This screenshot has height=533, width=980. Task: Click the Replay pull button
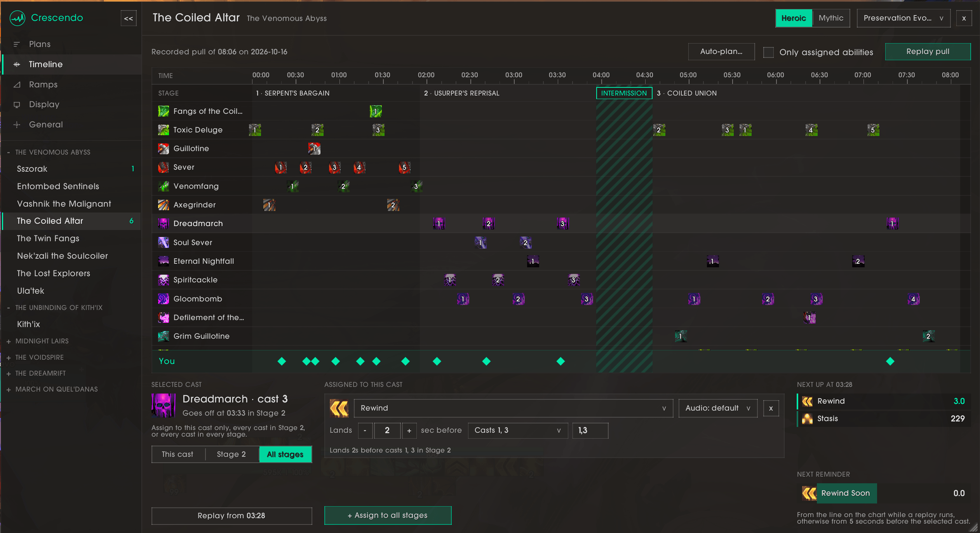coord(928,52)
